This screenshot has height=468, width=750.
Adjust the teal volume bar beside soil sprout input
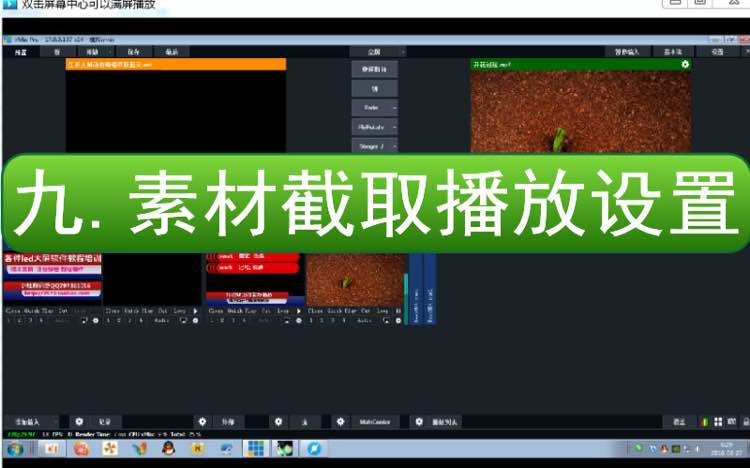pyautogui.click(x=406, y=299)
